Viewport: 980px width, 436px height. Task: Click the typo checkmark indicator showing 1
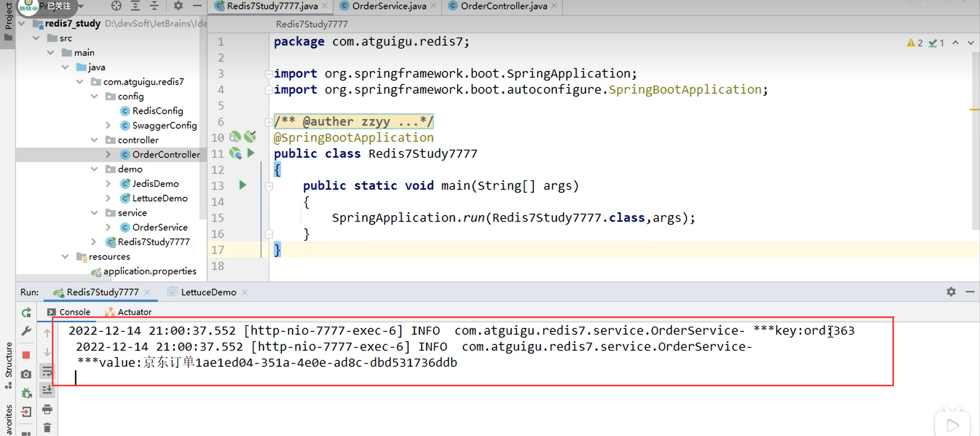point(936,43)
